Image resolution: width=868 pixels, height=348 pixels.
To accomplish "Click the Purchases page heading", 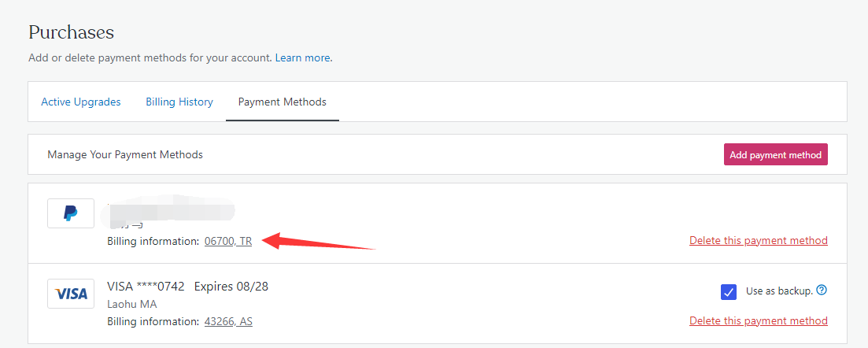I will click(x=72, y=32).
